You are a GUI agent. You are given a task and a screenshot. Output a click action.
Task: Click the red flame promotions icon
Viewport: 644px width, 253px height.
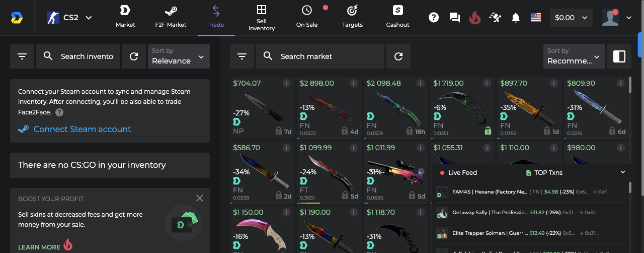pos(475,18)
